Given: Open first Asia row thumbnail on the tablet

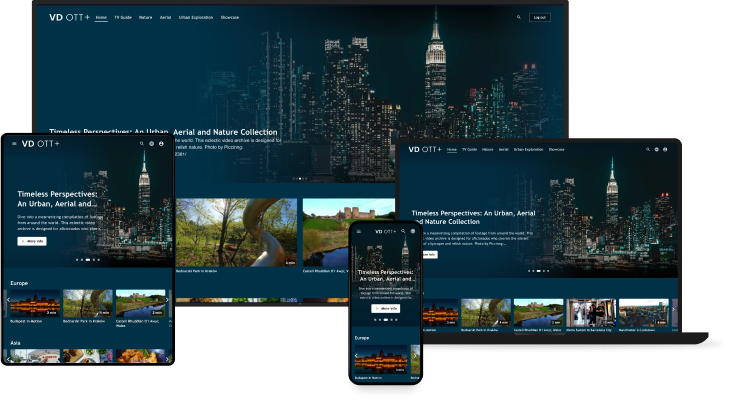Looking at the screenshot, I should point(35,356).
